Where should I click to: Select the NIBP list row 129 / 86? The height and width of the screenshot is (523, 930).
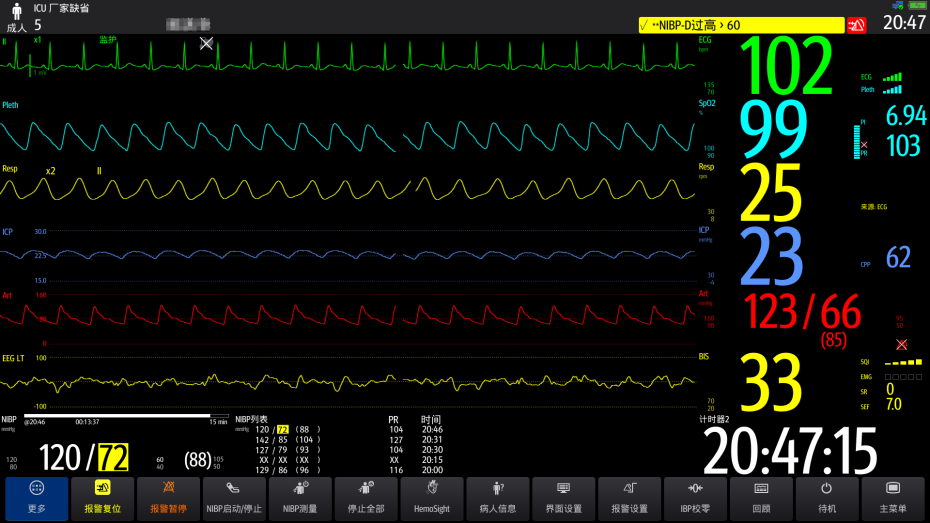click(349, 470)
